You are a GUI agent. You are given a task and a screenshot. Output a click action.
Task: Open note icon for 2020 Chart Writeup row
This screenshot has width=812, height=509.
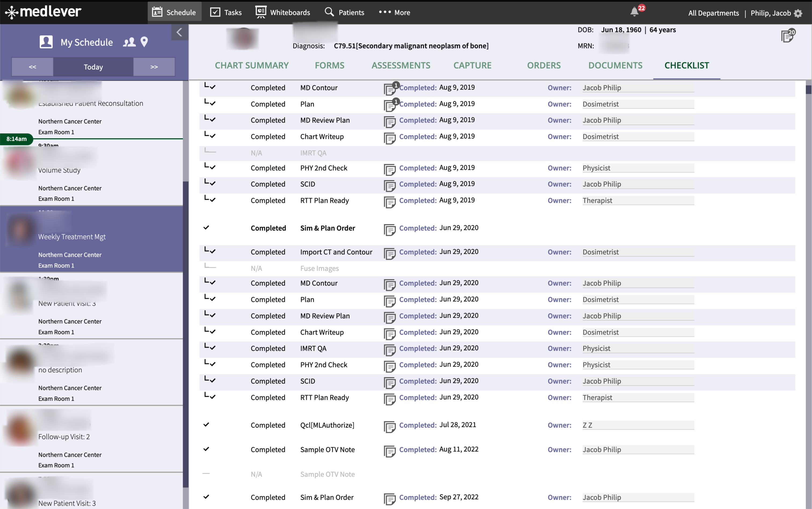pos(390,334)
